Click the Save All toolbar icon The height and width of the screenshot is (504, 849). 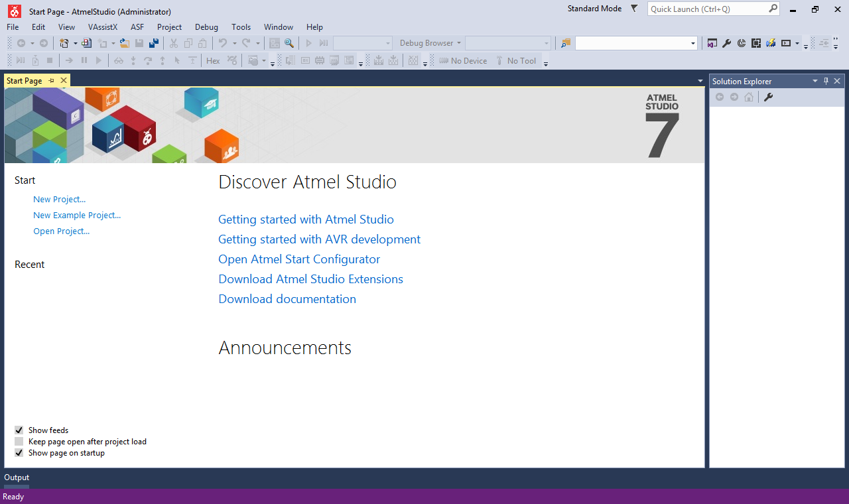tap(154, 43)
